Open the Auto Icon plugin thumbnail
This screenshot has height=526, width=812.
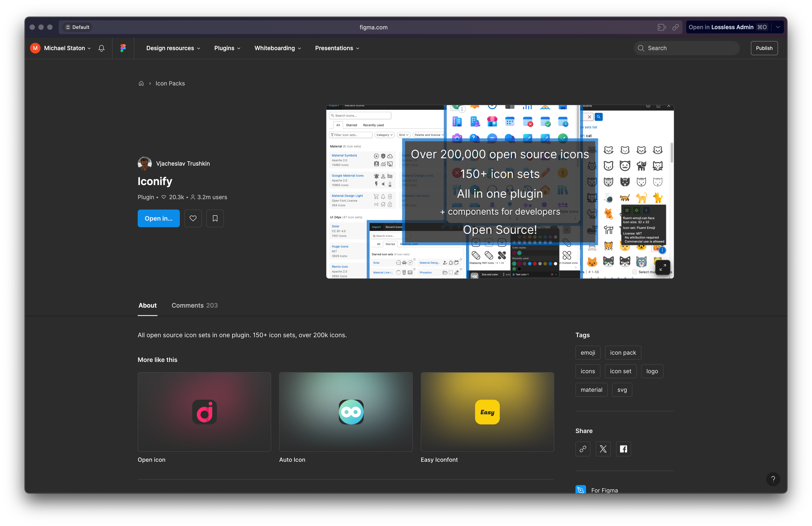tap(346, 412)
